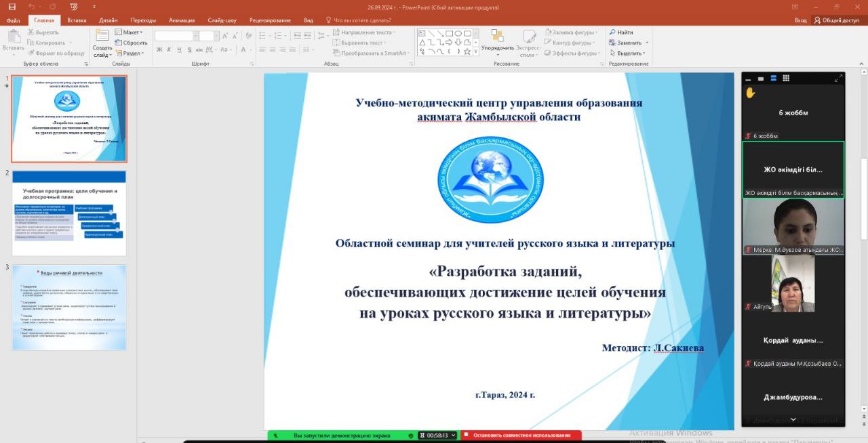Apply bold formatting (Ж)
Screen dimensions: 868x443
(x=159, y=49)
